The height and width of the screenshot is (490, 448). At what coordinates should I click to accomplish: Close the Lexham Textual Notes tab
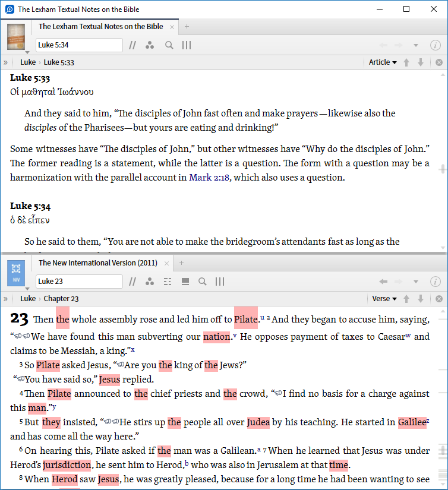pos(172,27)
